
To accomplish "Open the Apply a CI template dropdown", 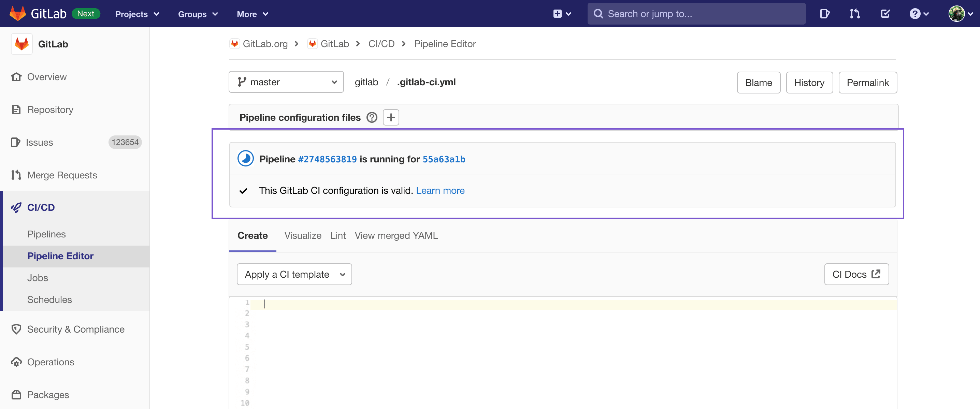I will pyautogui.click(x=294, y=274).
